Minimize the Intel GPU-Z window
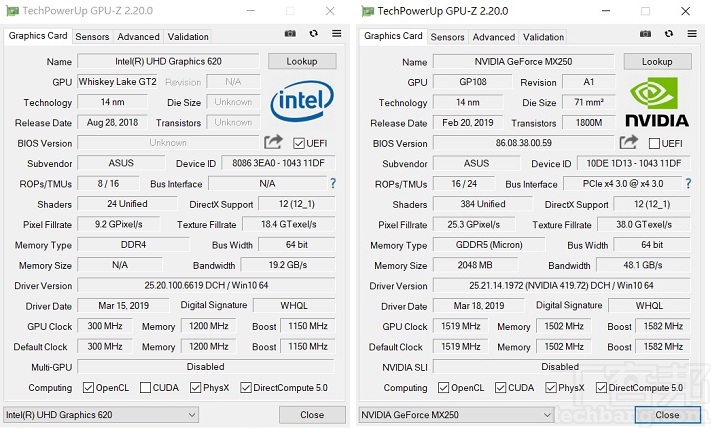 [251, 11]
